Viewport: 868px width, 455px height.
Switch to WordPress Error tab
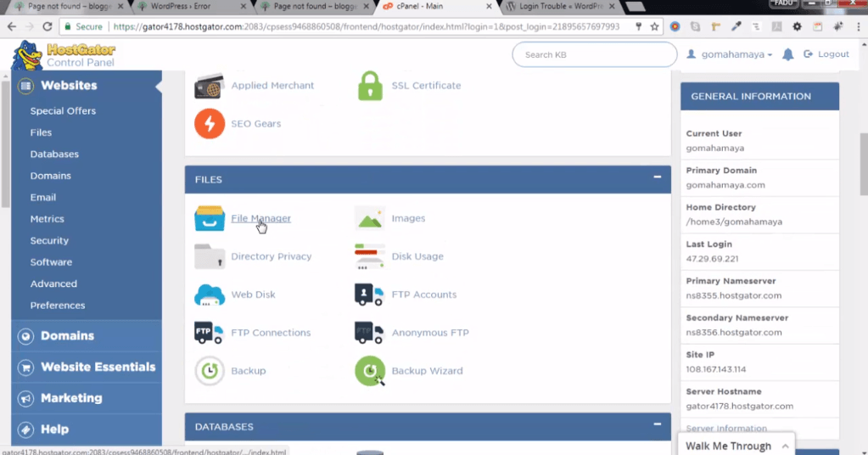click(x=191, y=7)
